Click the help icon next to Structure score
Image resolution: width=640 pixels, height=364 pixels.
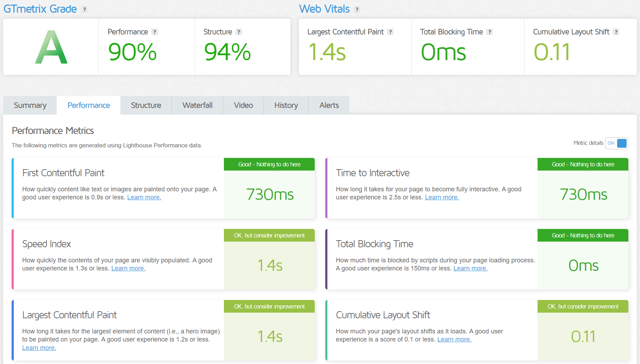click(x=239, y=32)
